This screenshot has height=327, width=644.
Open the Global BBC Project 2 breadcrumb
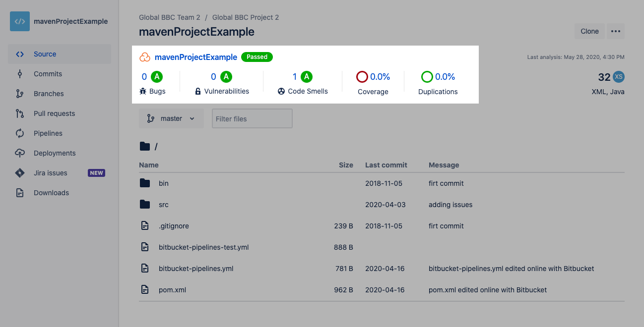coord(246,17)
